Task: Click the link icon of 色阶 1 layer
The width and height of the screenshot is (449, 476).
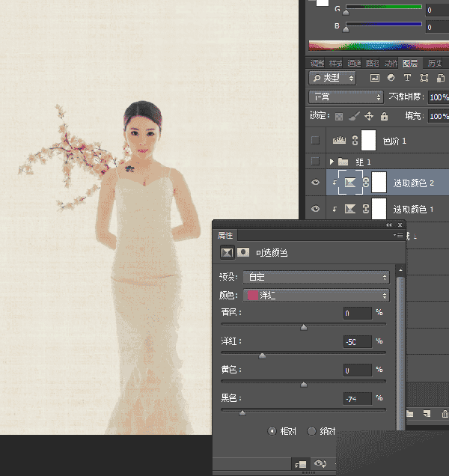Action: coord(355,140)
